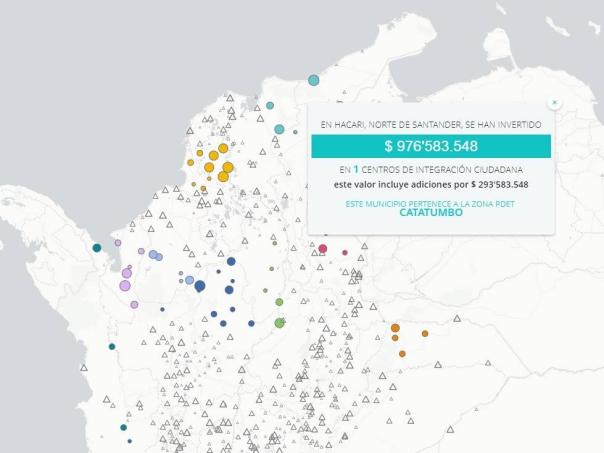This screenshot has height=453, width=604.
Task: Select the largest green circle marker
Action: [x=280, y=322]
